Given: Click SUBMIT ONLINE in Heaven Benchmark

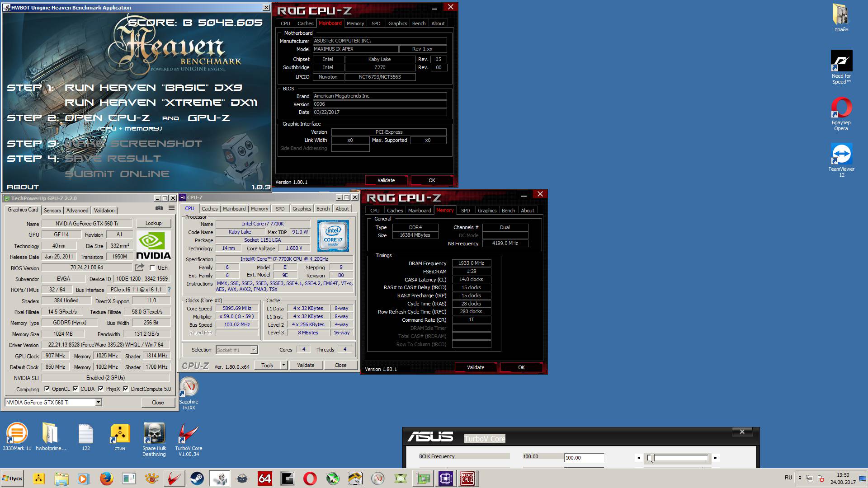Looking at the screenshot, I should (117, 174).
